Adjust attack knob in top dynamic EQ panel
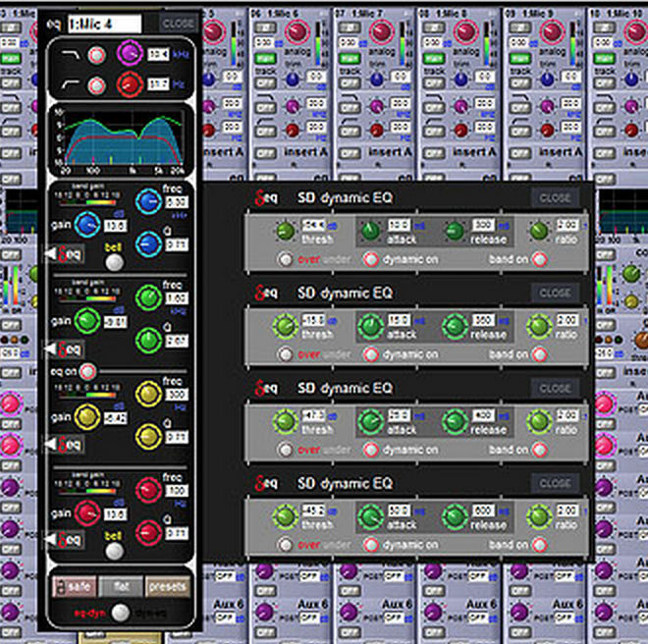Screen dimensions: 648x644 371,231
